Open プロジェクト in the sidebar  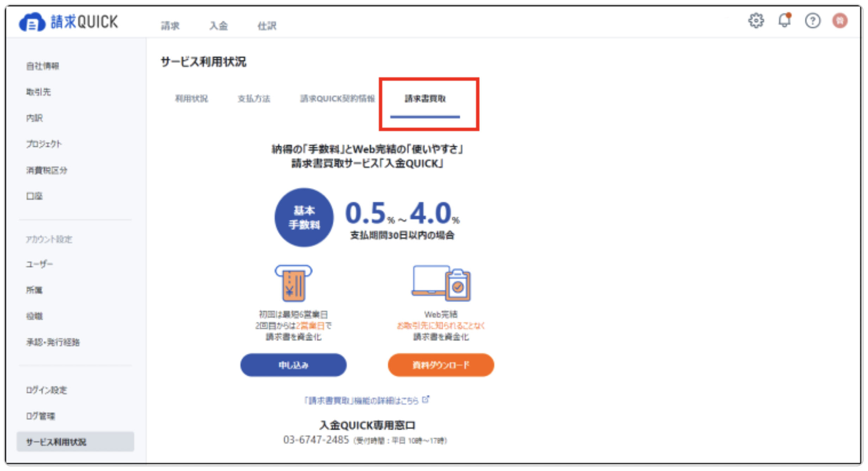click(44, 144)
